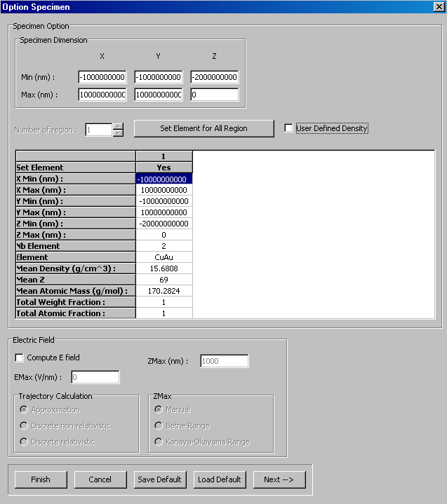Image resolution: width=447 pixels, height=504 pixels.
Task: Select the Set Element Yes cell
Action: tap(164, 168)
